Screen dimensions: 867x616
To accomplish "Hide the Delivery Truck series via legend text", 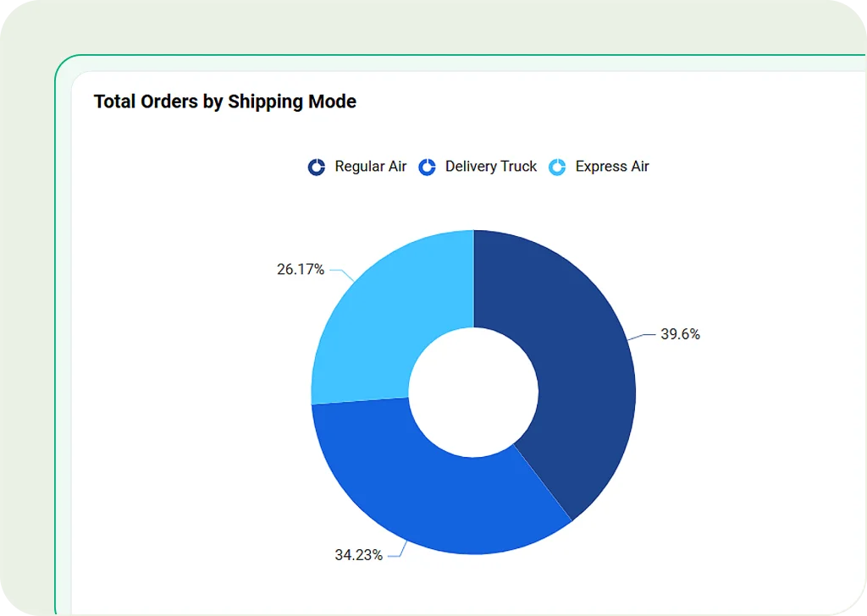I will [x=490, y=167].
